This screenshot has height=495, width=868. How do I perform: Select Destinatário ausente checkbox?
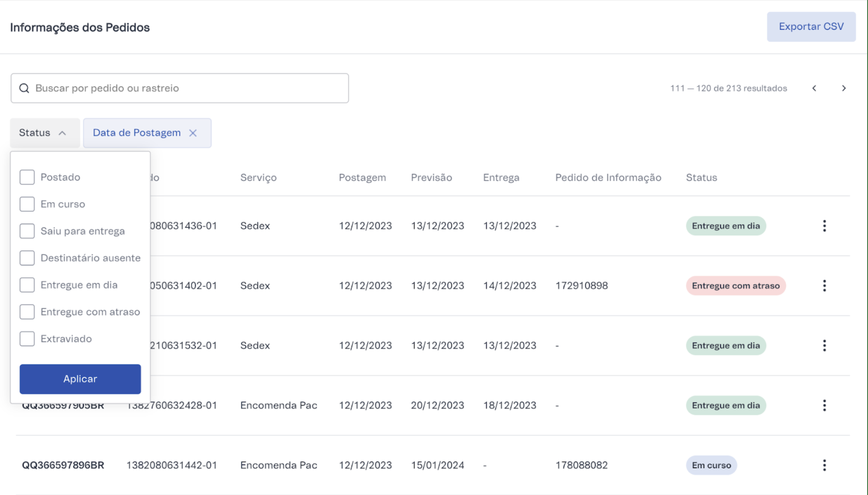[27, 258]
